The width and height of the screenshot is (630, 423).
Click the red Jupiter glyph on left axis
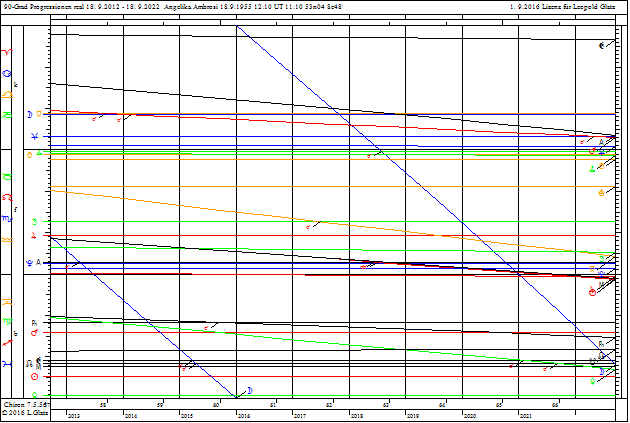tap(35, 237)
